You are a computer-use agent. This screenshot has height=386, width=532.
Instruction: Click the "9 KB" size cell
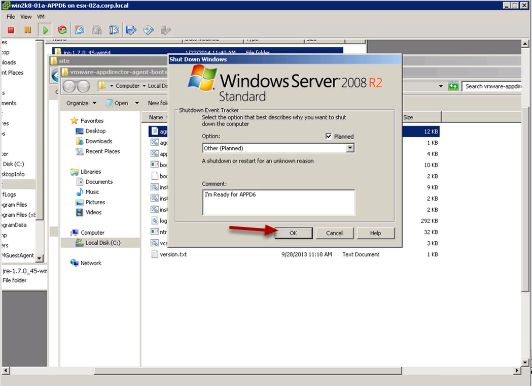tap(433, 187)
